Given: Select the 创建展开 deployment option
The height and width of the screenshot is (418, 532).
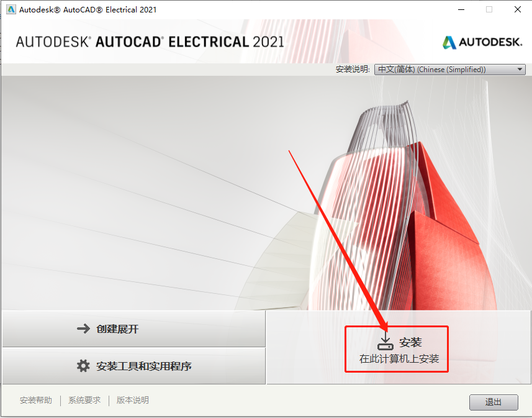Looking at the screenshot, I should 134,329.
